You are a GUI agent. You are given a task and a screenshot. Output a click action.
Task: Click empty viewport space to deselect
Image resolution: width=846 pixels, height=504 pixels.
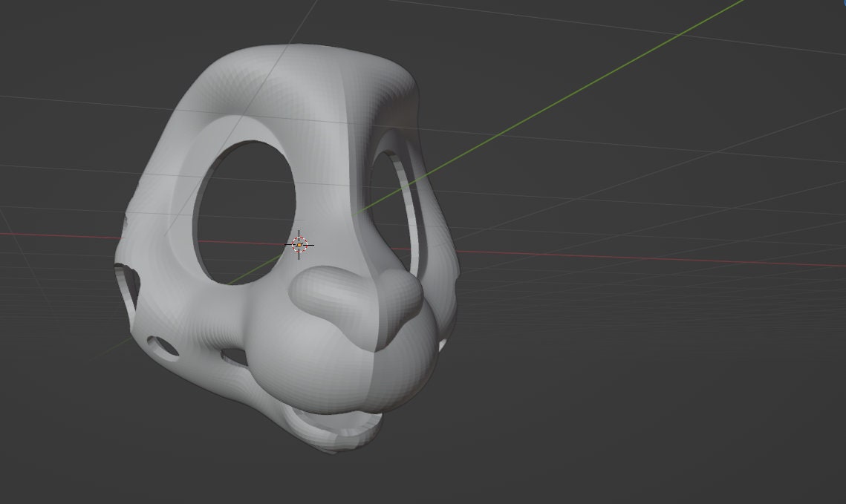pyautogui.click(x=668, y=408)
